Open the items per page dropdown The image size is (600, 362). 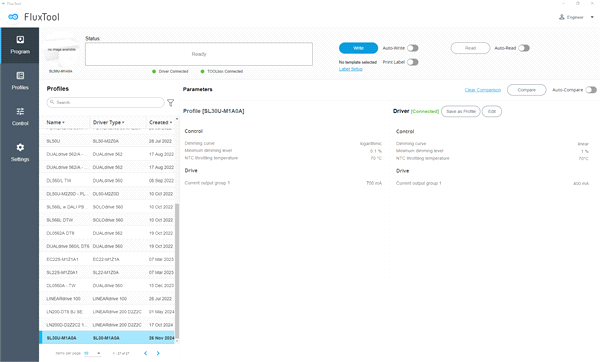coord(92,353)
